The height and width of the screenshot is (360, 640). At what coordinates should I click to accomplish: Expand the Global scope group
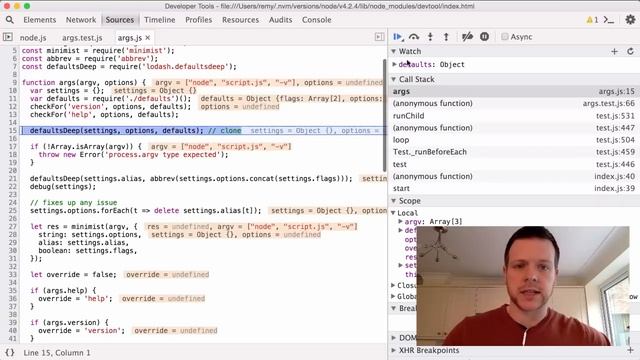point(393,296)
